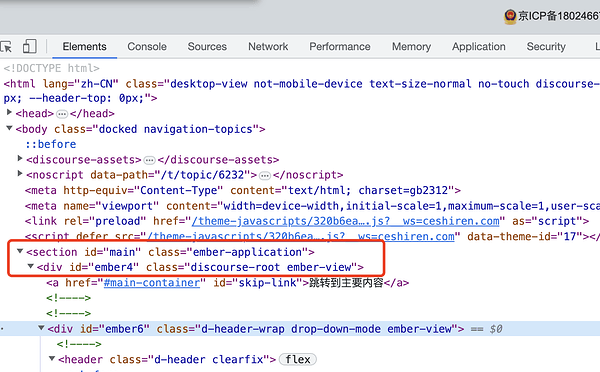Viewport: 600px width, 372px height.
Task: Switch to the Console tab
Action: point(147,47)
